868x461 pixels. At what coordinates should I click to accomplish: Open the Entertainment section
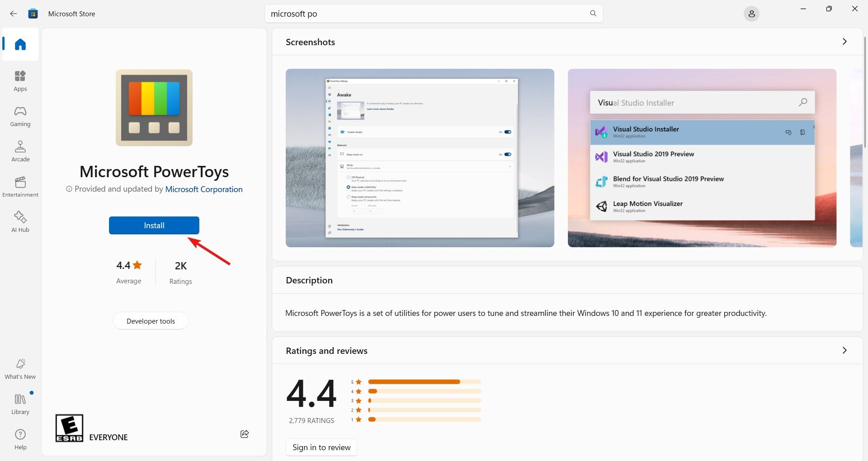[20, 187]
